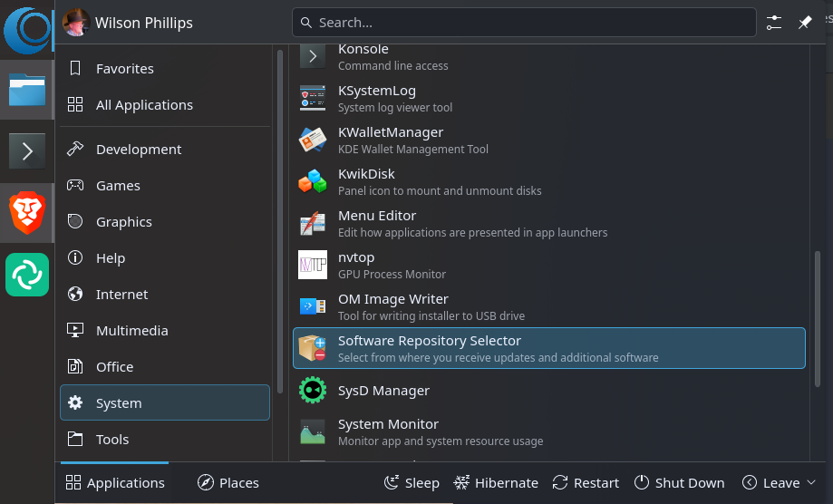This screenshot has width=833, height=504.
Task: Launch the SysD Manager gear icon
Action: click(x=313, y=391)
